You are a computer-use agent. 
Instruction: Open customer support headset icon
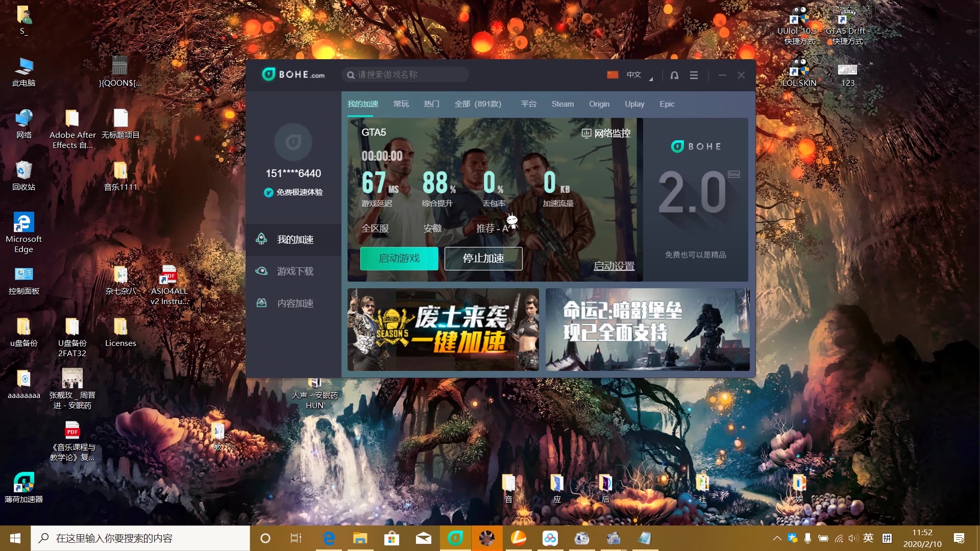pos(674,75)
